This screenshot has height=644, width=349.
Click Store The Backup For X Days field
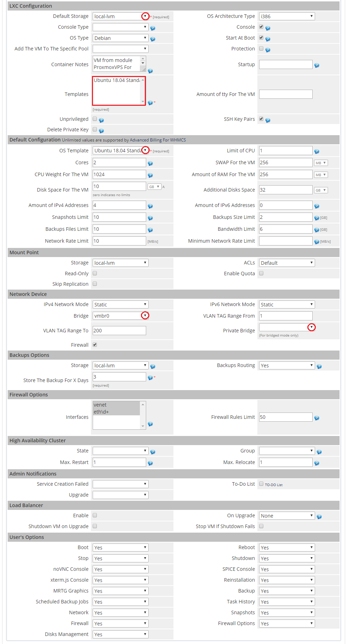(119, 377)
